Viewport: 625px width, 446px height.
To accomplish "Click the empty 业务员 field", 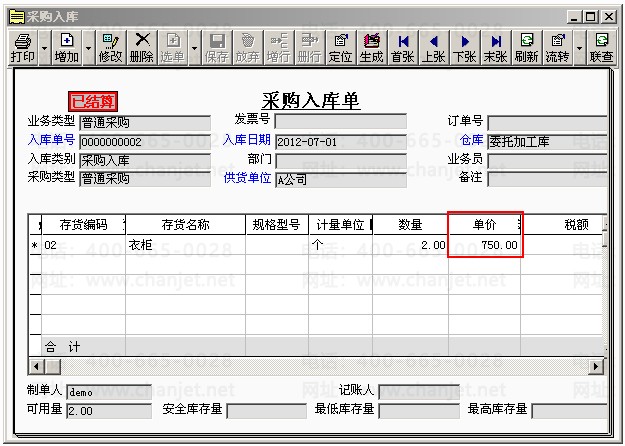I will coord(548,161).
